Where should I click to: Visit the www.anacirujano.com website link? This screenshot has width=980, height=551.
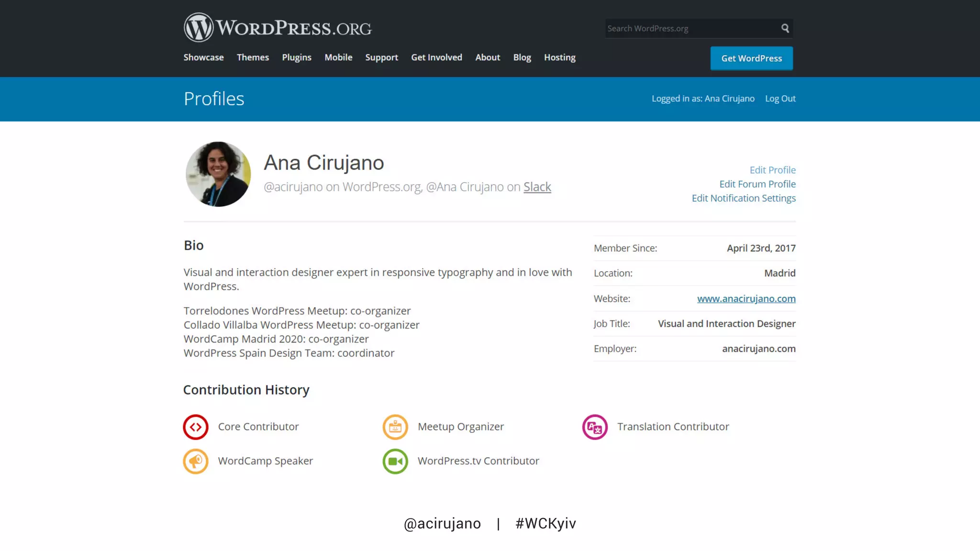(x=746, y=298)
